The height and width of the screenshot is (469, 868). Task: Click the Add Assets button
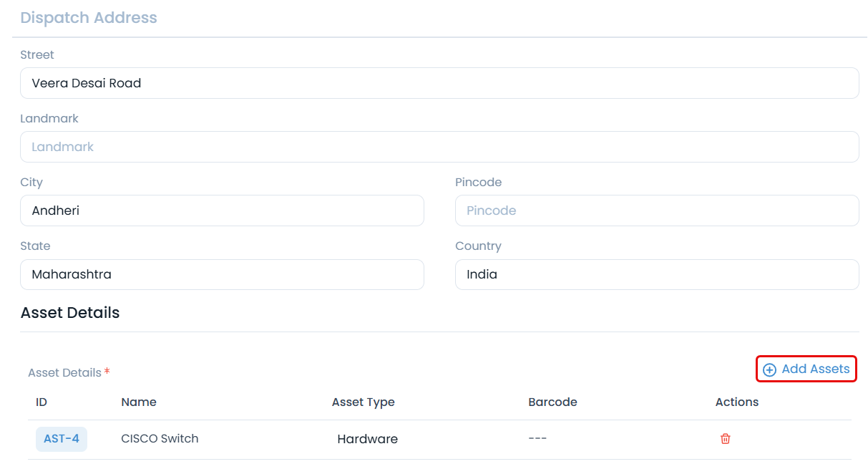pos(806,369)
